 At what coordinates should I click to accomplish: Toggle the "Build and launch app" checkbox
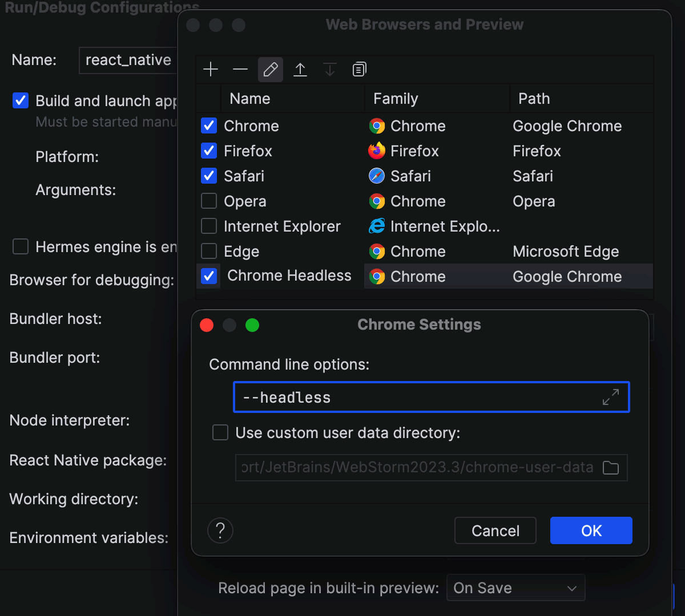[x=20, y=100]
